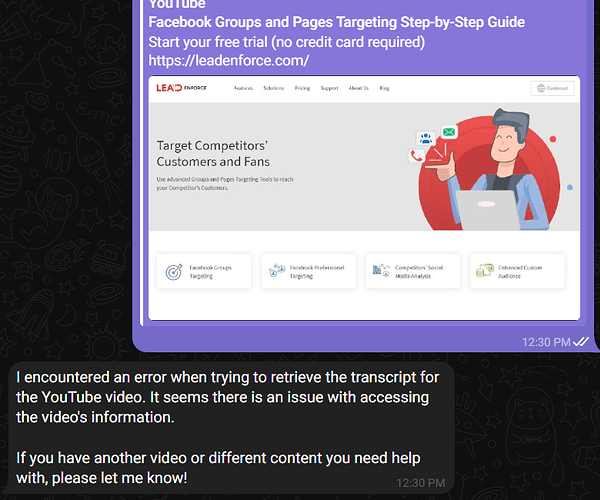
Task: Click the double-check read receipt icon
Action: click(581, 342)
